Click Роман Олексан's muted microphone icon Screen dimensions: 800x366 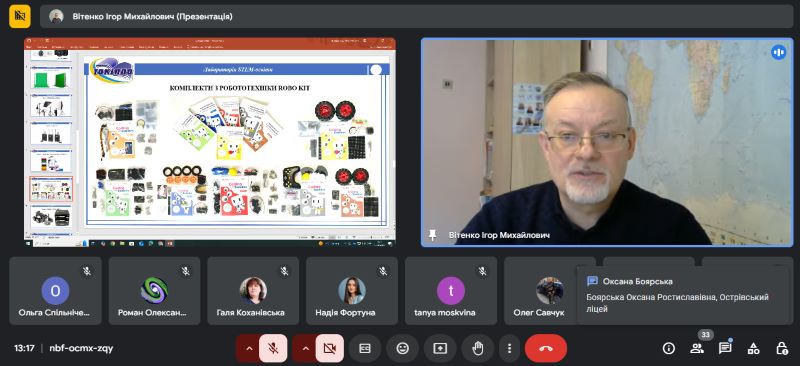pos(186,271)
